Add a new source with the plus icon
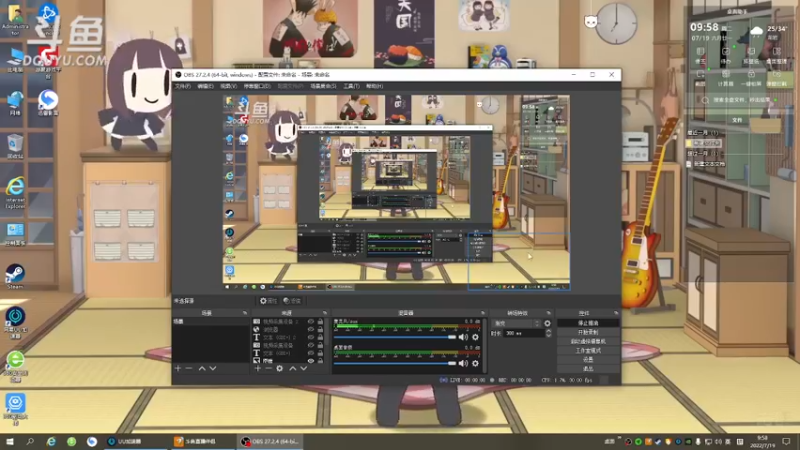800x450 pixels. (258, 368)
